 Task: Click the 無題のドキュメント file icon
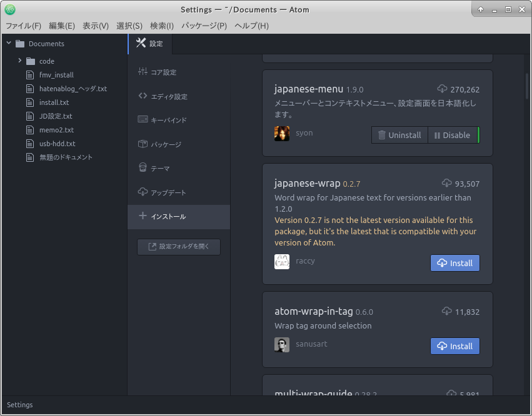(30, 157)
